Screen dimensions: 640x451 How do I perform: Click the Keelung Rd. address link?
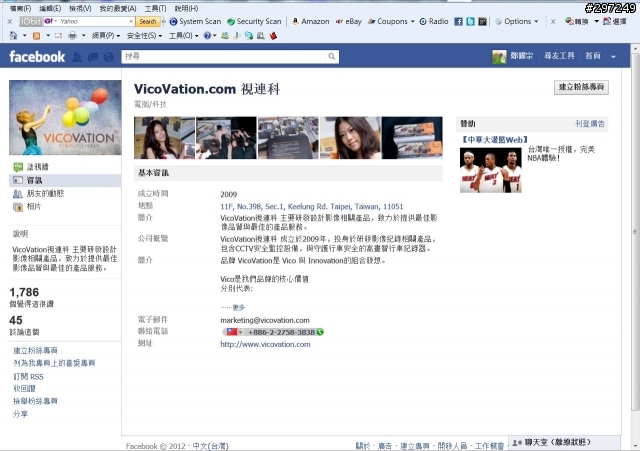point(311,207)
